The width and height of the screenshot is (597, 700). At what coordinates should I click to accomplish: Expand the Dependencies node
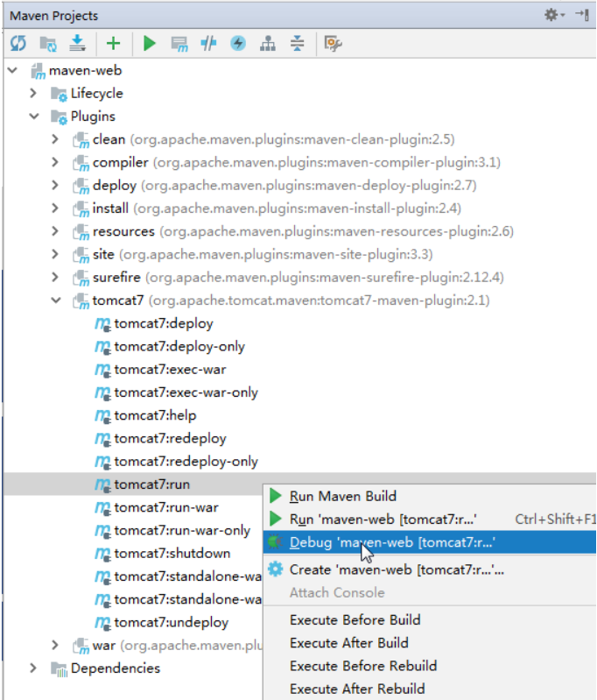[x=33, y=668]
